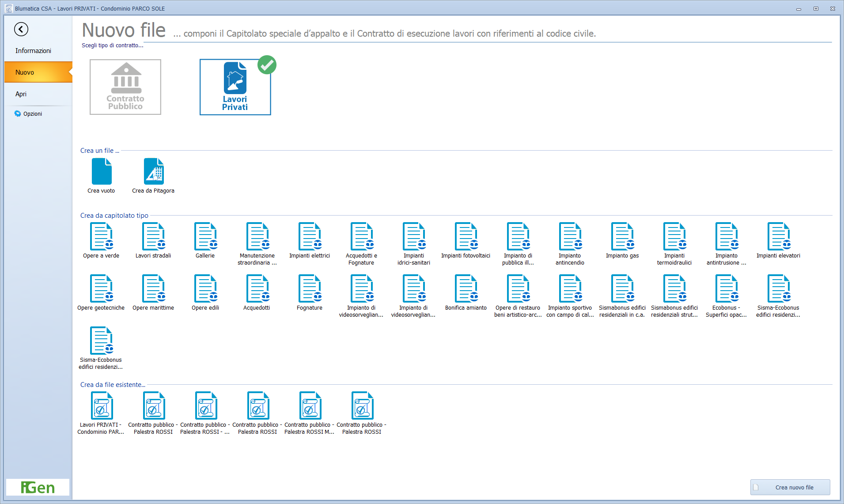Open existing file Lavori PRIVATI - Condominio
This screenshot has width=844, height=504.
[x=102, y=406]
